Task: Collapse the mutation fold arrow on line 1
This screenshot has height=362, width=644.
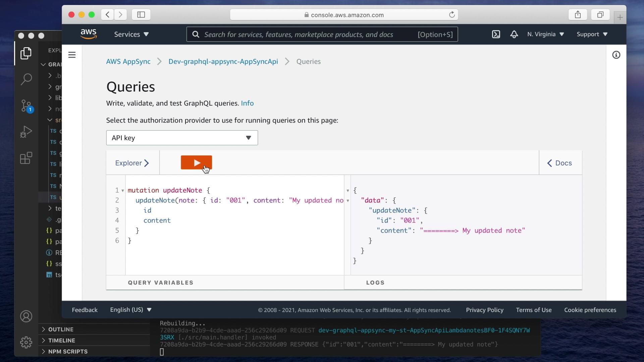Action: click(123, 191)
